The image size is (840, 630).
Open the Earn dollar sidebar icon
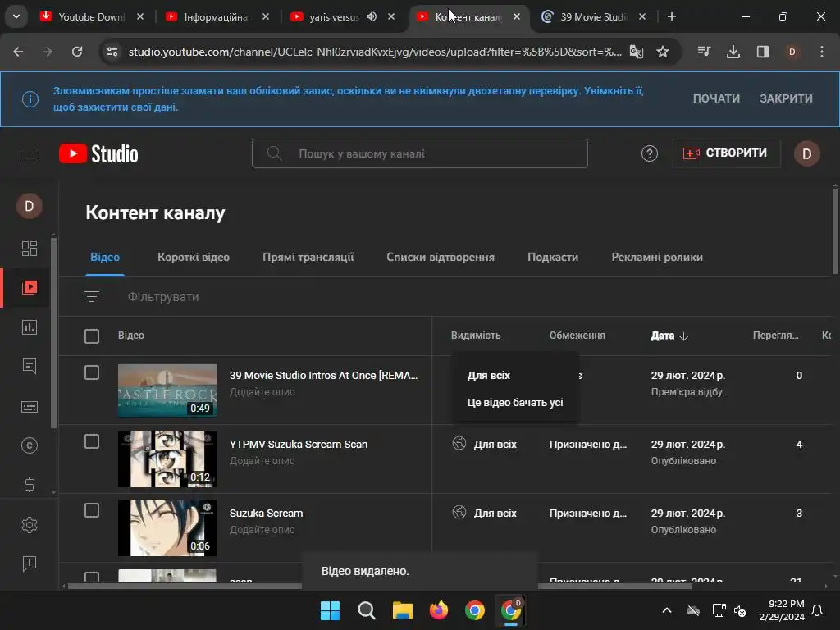[x=30, y=485]
